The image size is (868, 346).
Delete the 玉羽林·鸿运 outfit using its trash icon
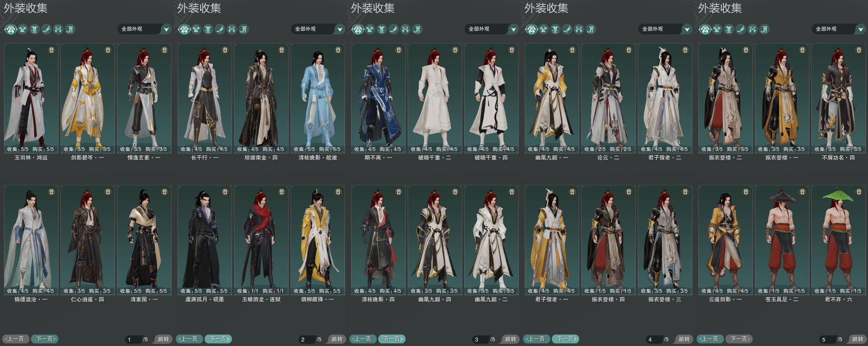click(x=51, y=50)
